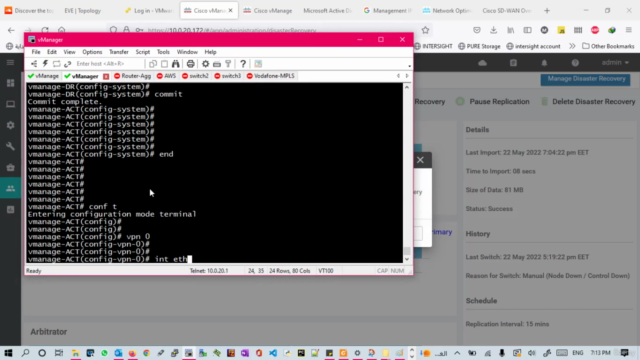Close the dialog behind the terminal with X
Viewport: 640px width, 360px height.
[x=420, y=160]
